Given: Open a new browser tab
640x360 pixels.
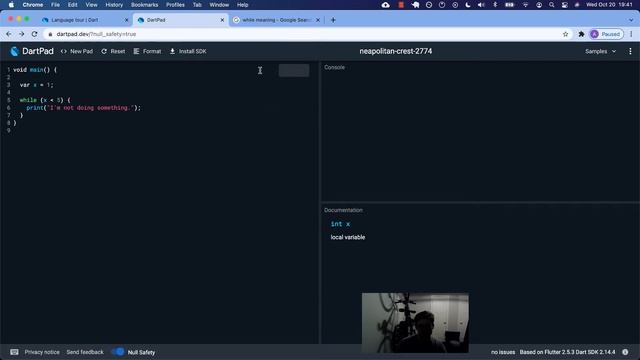Looking at the screenshot, I should tap(333, 20).
